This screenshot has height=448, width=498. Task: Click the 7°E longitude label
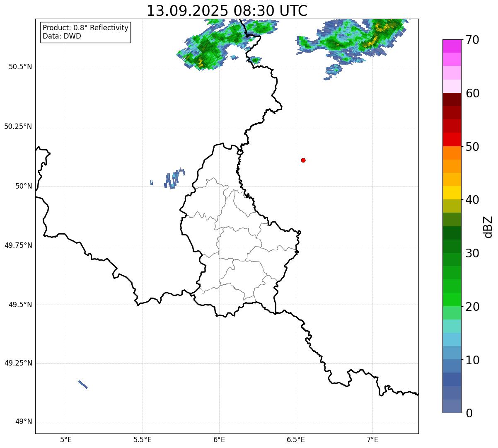click(372, 439)
